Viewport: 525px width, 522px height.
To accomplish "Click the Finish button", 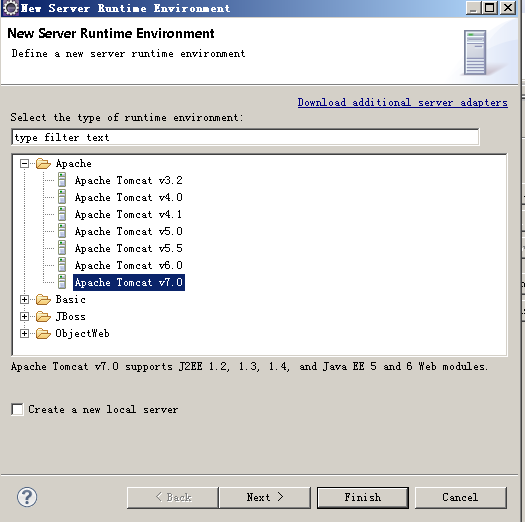I will tap(363, 497).
